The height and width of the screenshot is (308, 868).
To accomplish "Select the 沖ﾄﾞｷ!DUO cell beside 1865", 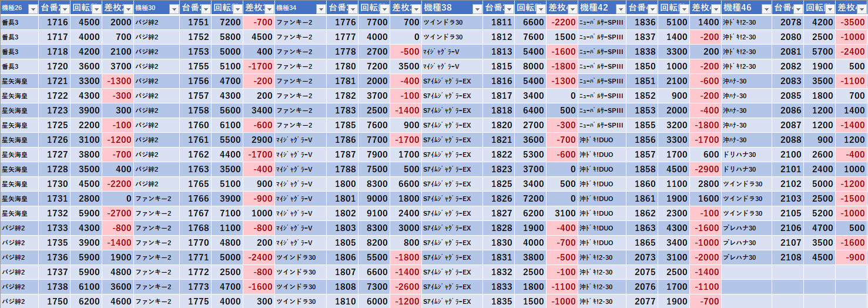I will (602, 243).
